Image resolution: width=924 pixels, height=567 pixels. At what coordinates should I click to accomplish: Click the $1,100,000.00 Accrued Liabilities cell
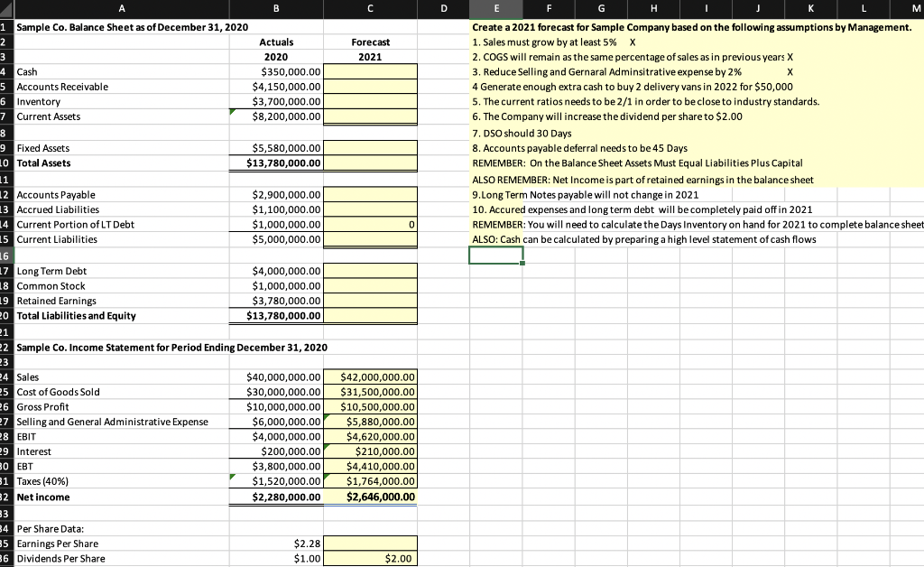coord(276,209)
